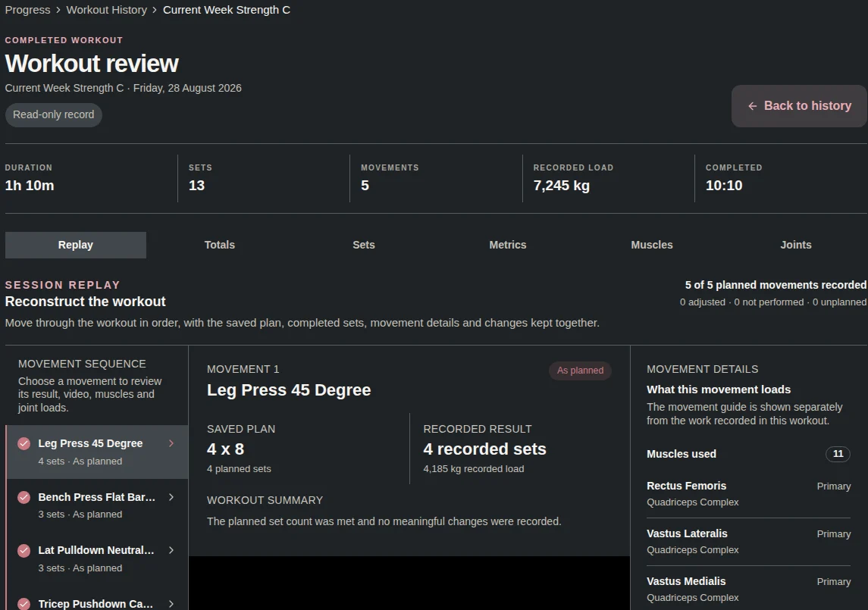
Task: Click the What this movement loads heading
Action: 719,389
